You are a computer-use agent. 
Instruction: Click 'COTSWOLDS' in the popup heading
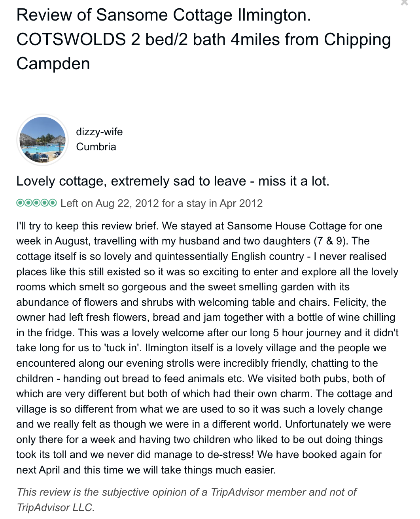point(71,40)
